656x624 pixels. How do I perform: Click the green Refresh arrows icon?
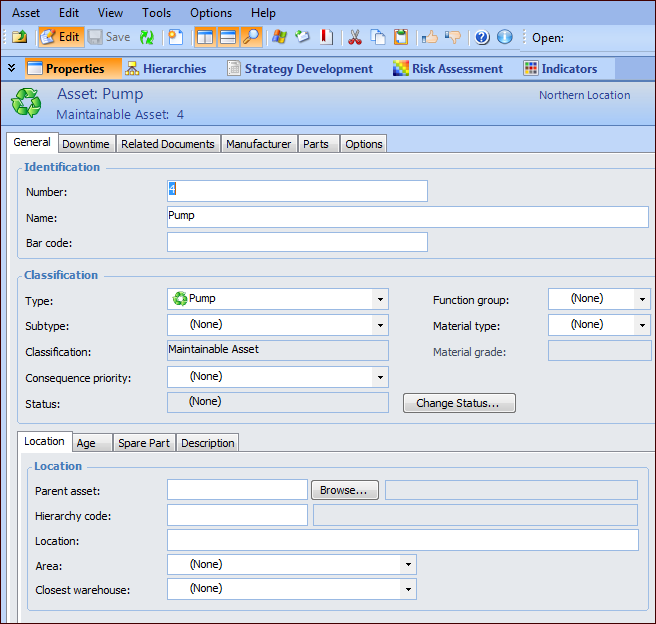click(x=147, y=37)
